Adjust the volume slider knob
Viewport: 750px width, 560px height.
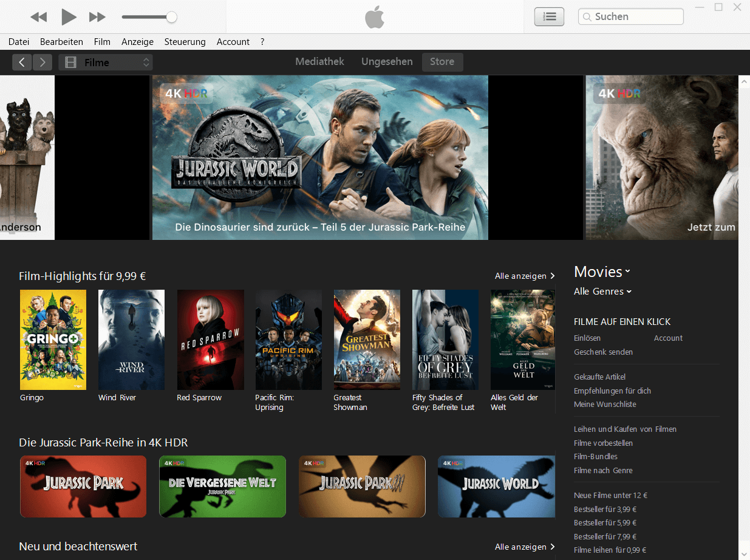[172, 17]
